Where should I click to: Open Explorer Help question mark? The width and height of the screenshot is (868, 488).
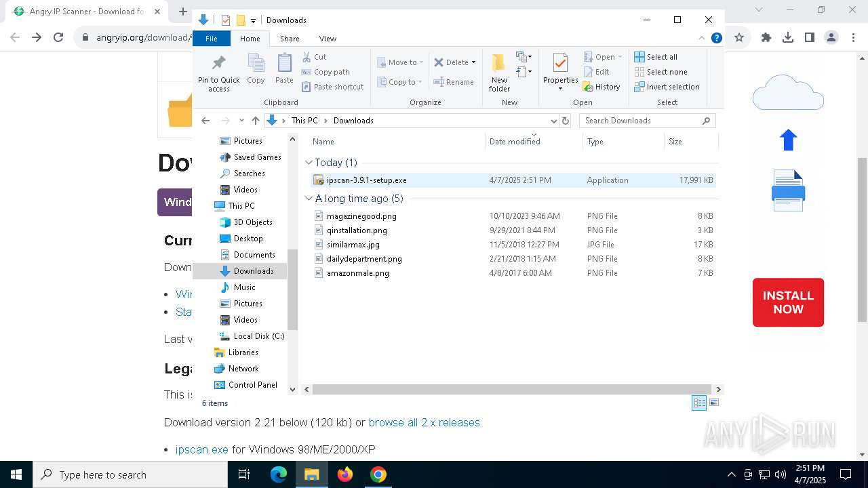(x=716, y=38)
